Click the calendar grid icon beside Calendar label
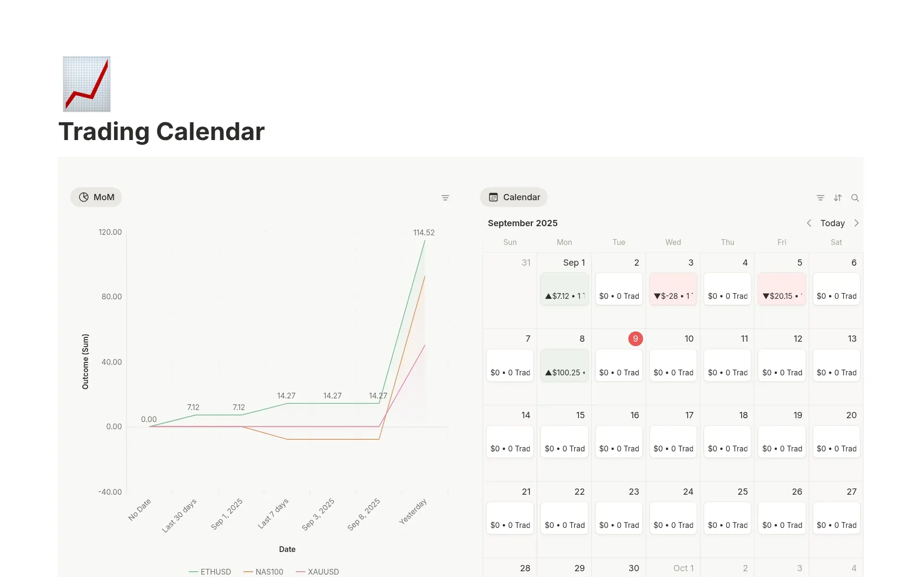 [493, 197]
